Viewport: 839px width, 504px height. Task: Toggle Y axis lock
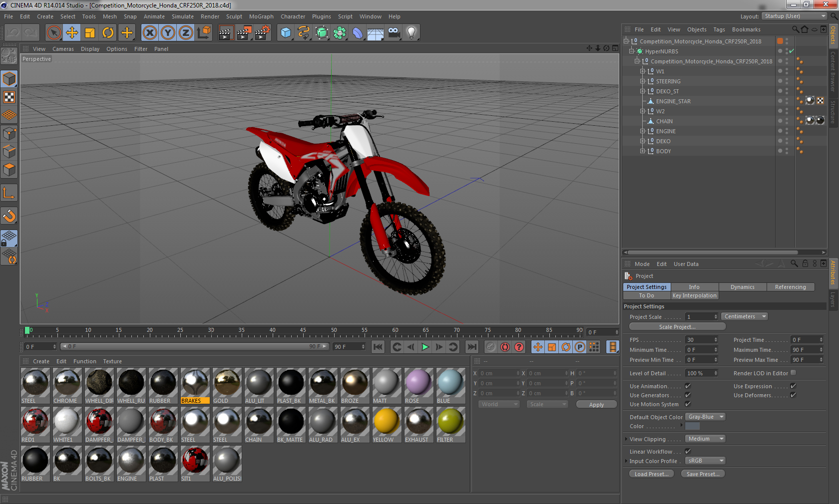pyautogui.click(x=168, y=33)
